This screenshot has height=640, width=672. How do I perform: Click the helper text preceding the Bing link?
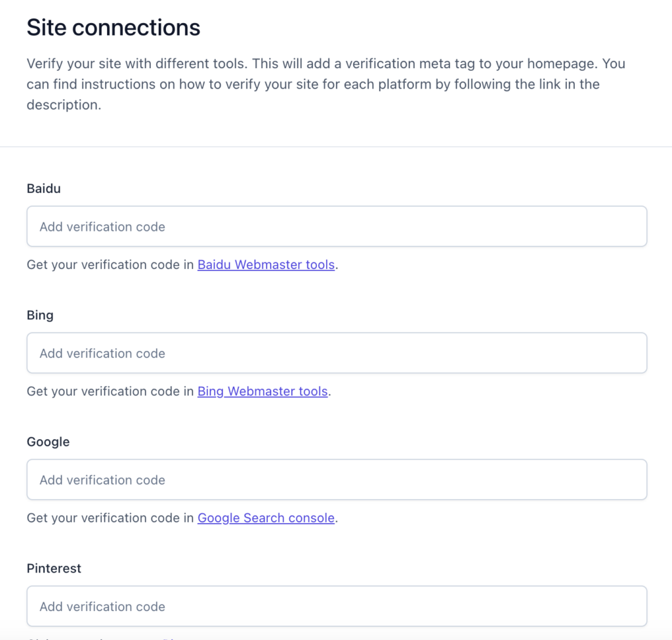(x=110, y=391)
